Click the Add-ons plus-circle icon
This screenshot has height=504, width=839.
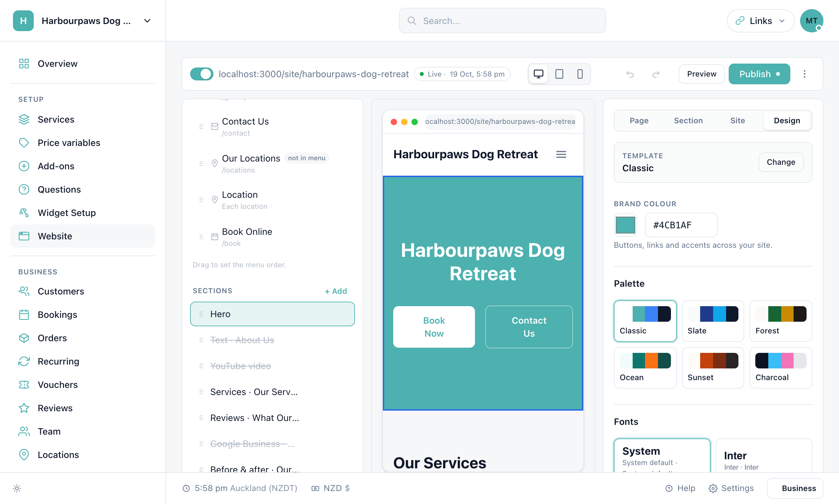click(x=24, y=166)
